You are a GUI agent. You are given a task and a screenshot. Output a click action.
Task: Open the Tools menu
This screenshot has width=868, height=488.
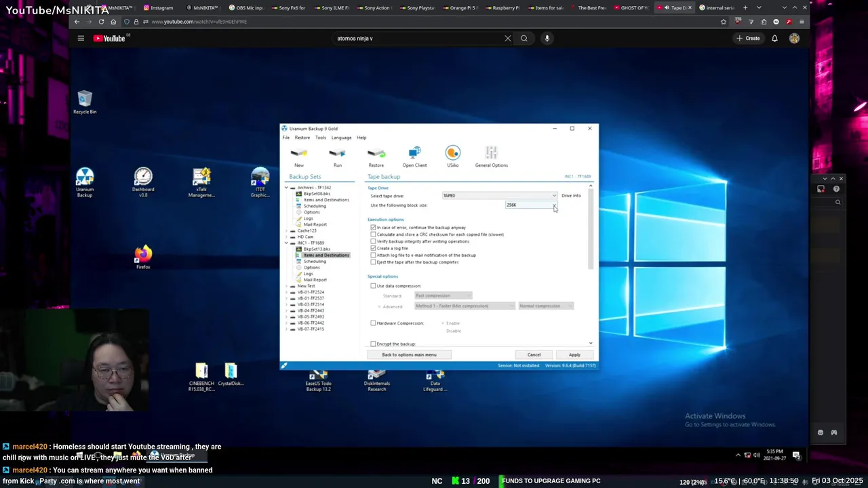point(321,138)
